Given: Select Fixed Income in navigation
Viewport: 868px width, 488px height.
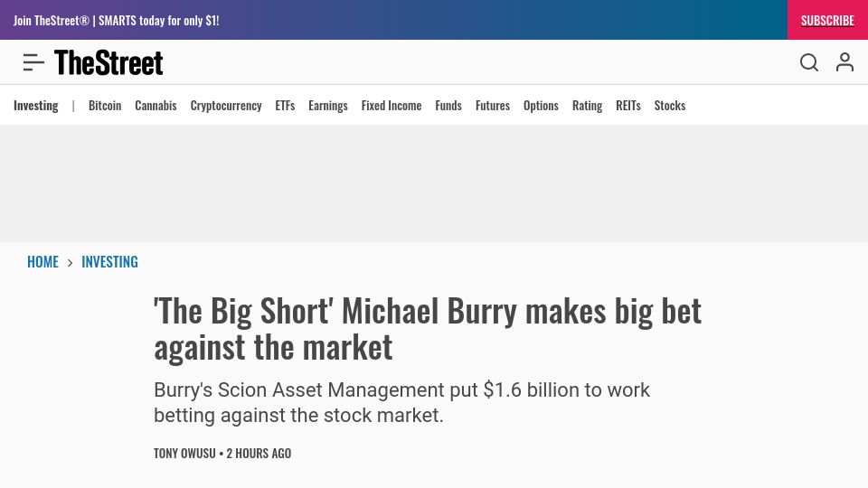Looking at the screenshot, I should 392,106.
